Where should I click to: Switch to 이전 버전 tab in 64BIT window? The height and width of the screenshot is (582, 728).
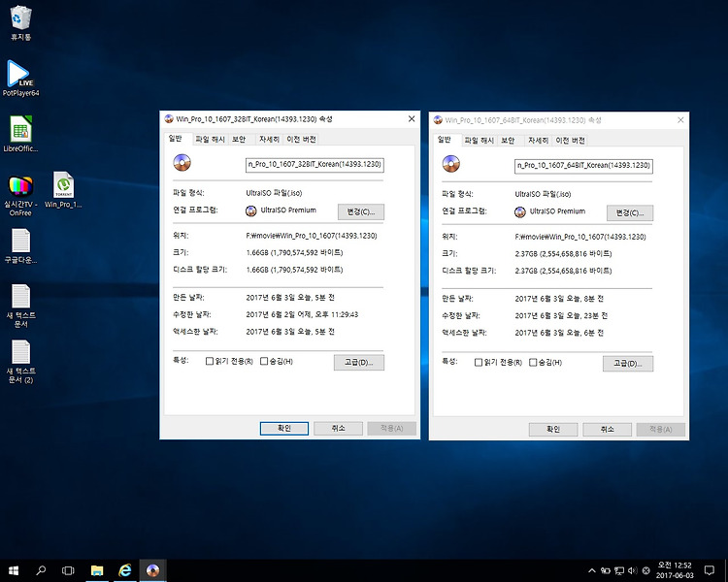pos(570,140)
